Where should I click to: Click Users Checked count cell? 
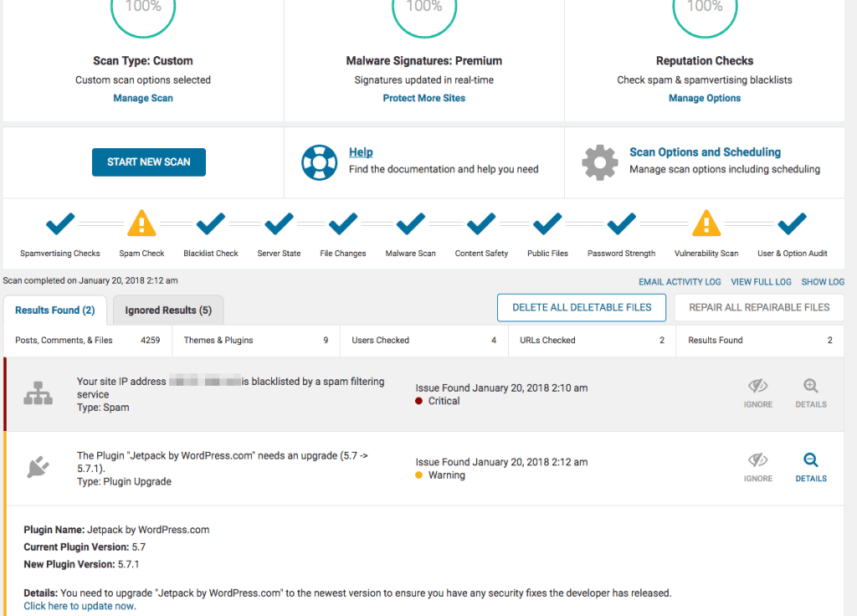(424, 340)
